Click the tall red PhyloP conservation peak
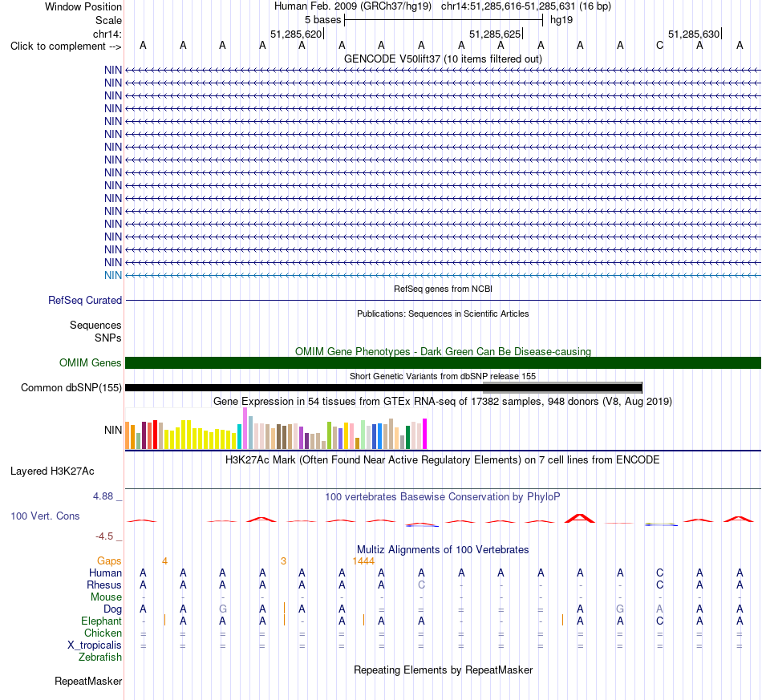The height and width of the screenshot is (700, 762). pos(580,518)
